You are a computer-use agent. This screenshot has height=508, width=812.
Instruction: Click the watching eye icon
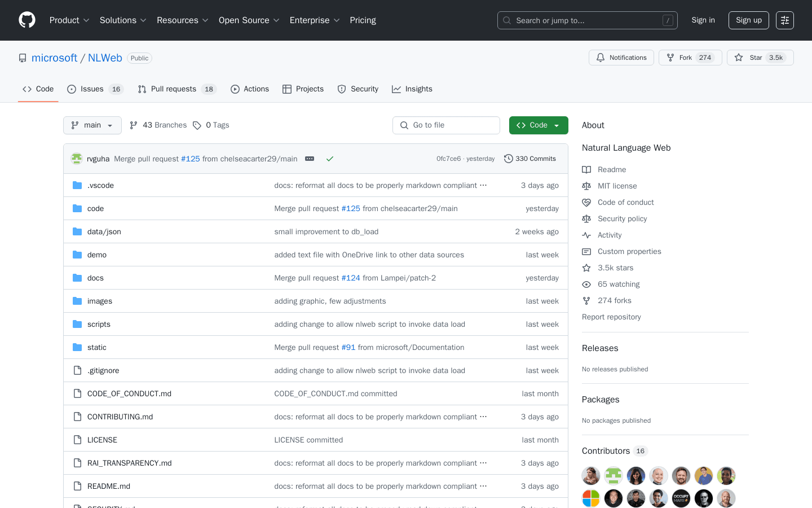[x=586, y=284]
